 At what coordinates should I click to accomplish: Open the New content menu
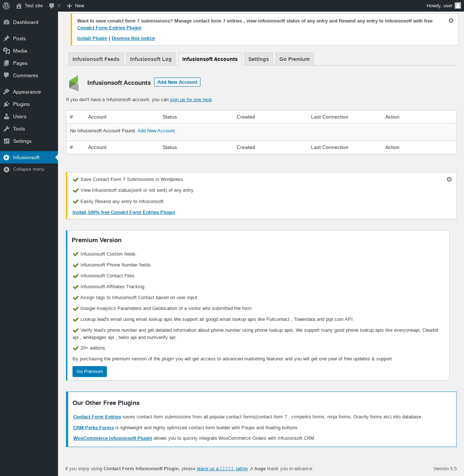tap(76, 6)
